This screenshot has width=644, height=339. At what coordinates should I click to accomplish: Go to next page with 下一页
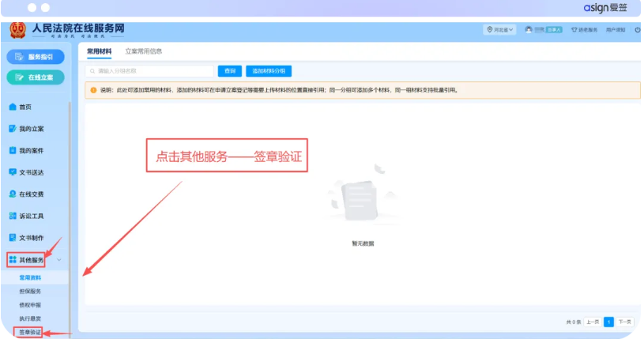[624, 322]
